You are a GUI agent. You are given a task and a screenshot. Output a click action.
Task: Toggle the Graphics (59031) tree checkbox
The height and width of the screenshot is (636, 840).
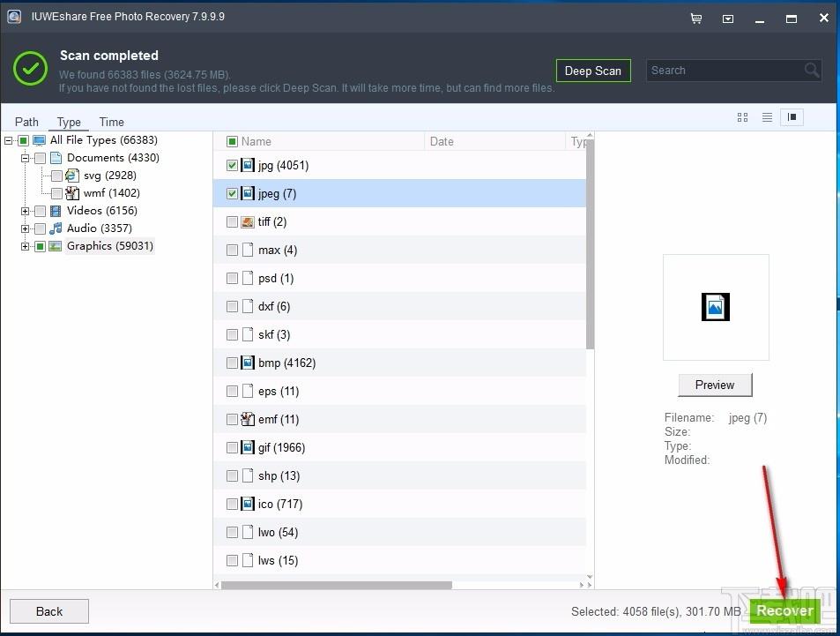[41, 246]
